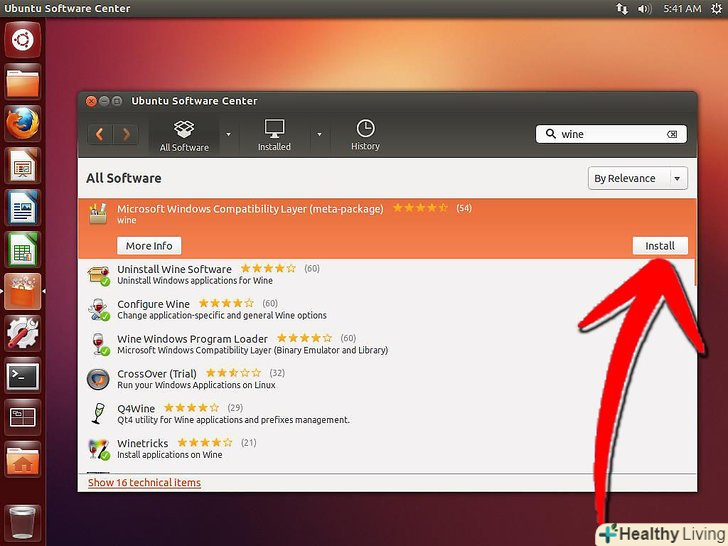Open Home folder launcher icon
Image resolution: width=728 pixels, height=546 pixels.
(x=22, y=459)
